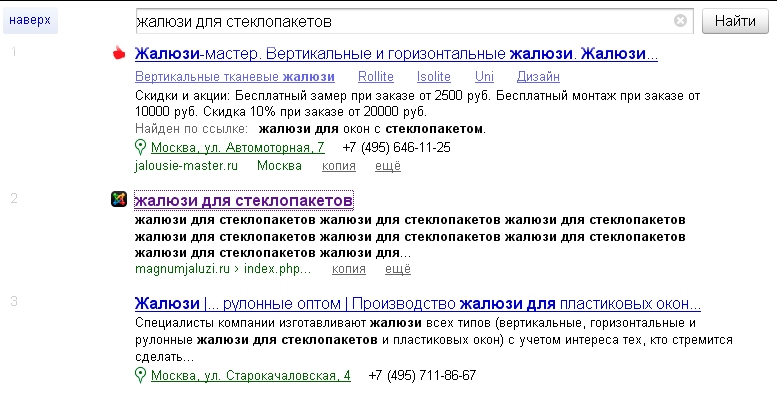This screenshot has width=777, height=397.
Task: Open visited жалюзи для стеклопакетов result title
Action: pyautogui.click(x=243, y=200)
